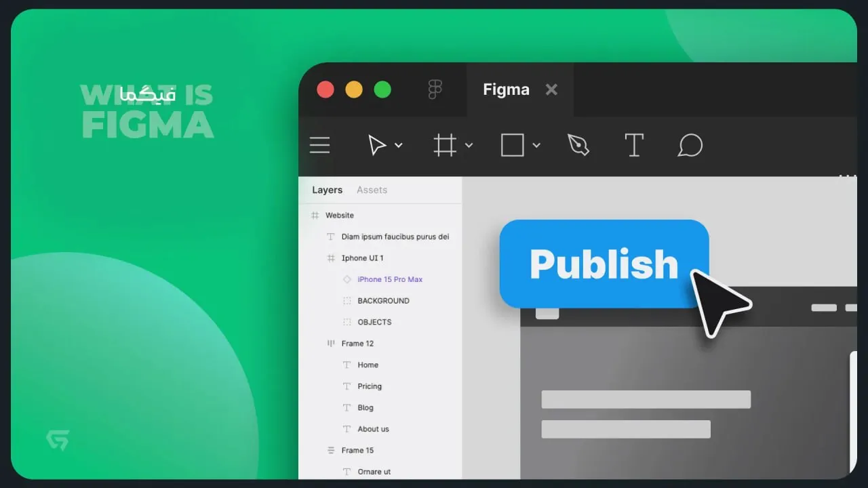This screenshot has width=868, height=488.
Task: Click the blue Publish button
Action: (604, 264)
